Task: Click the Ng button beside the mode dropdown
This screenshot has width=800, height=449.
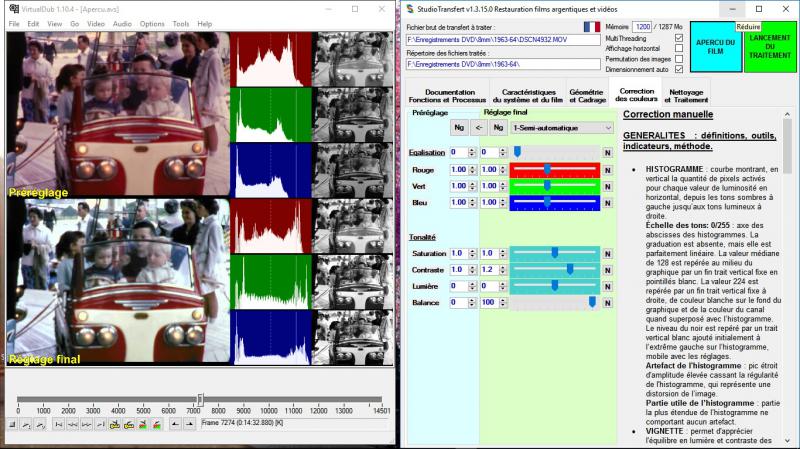Action: tap(498, 128)
